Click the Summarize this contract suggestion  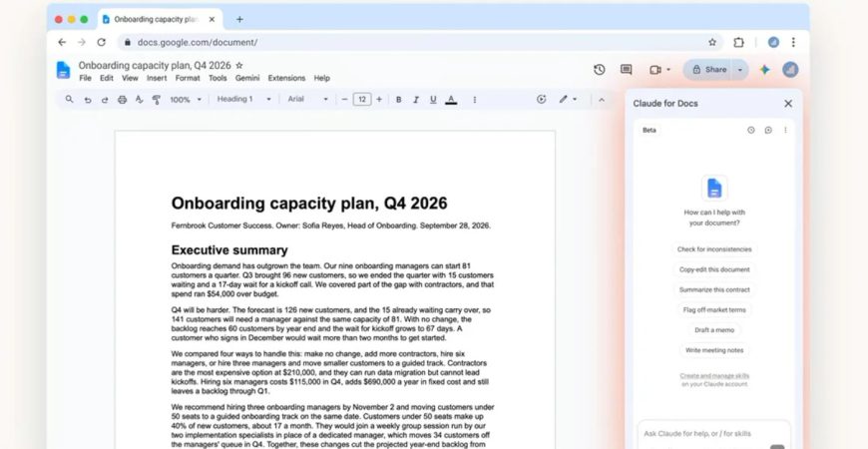[714, 289]
